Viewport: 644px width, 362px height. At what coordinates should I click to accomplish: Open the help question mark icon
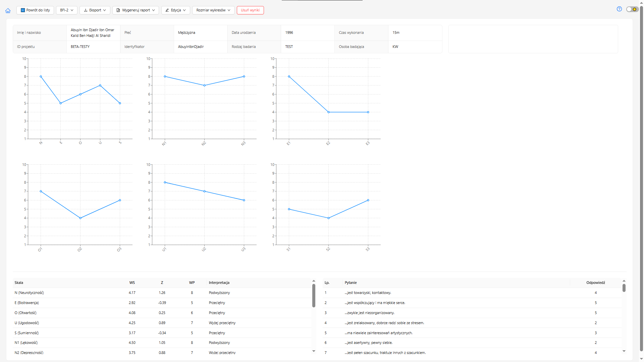619,9
